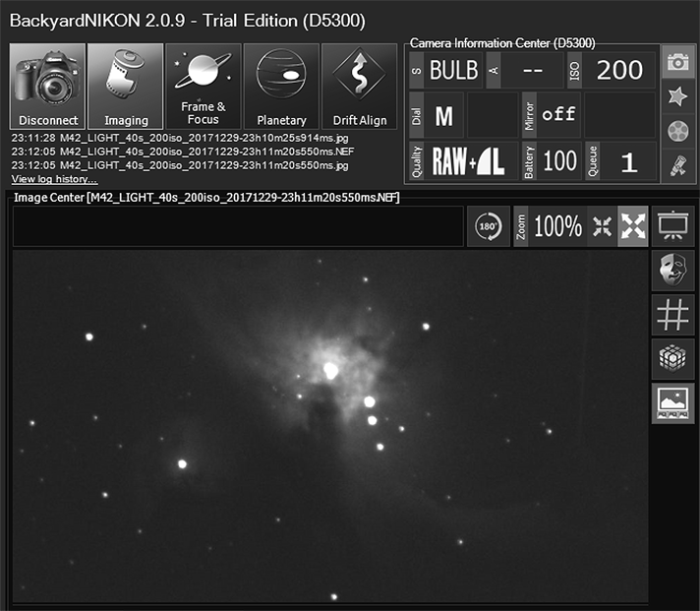Click the zoom-out expand arrows icon

pos(632,226)
